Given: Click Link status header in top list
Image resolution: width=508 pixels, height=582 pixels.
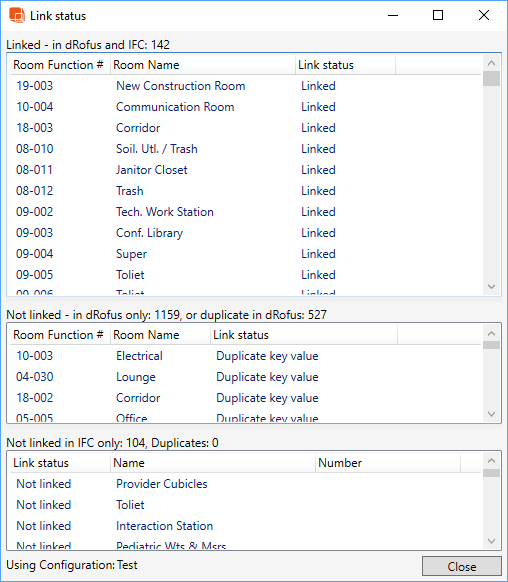Looking at the screenshot, I should pos(345,65).
